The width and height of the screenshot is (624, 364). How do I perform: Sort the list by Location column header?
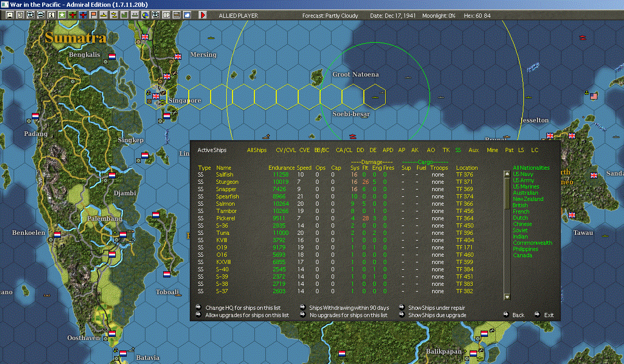467,168
